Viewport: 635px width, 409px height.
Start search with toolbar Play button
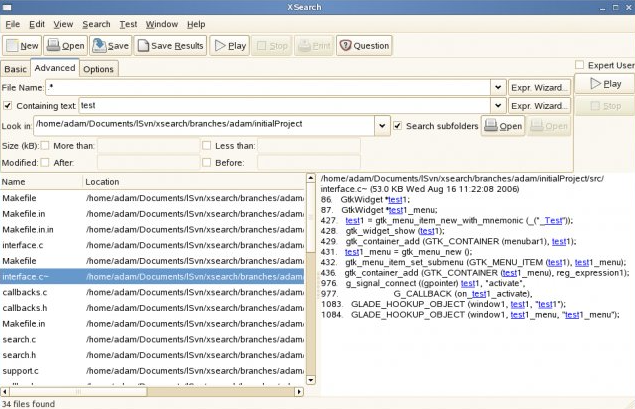coord(230,45)
